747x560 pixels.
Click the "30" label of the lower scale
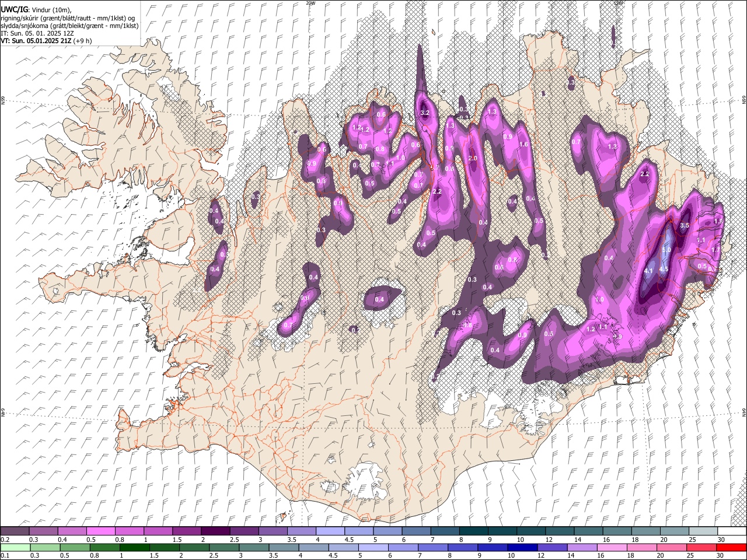tap(720, 556)
